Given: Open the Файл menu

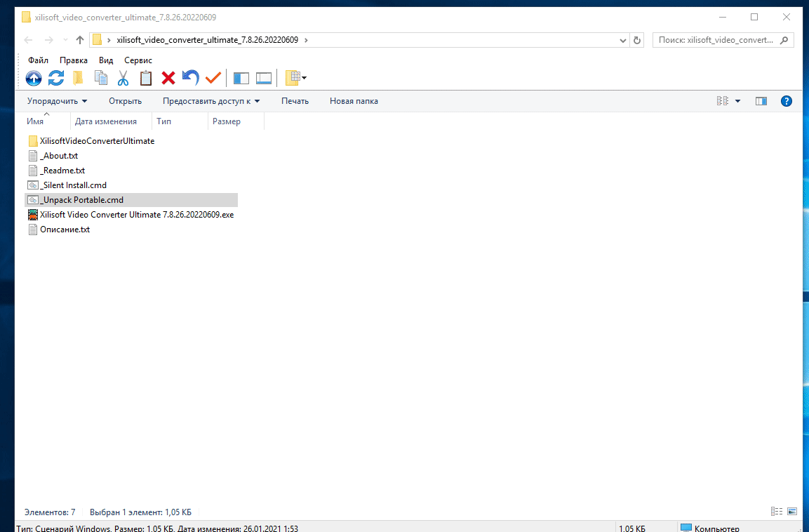Looking at the screenshot, I should click(38, 60).
